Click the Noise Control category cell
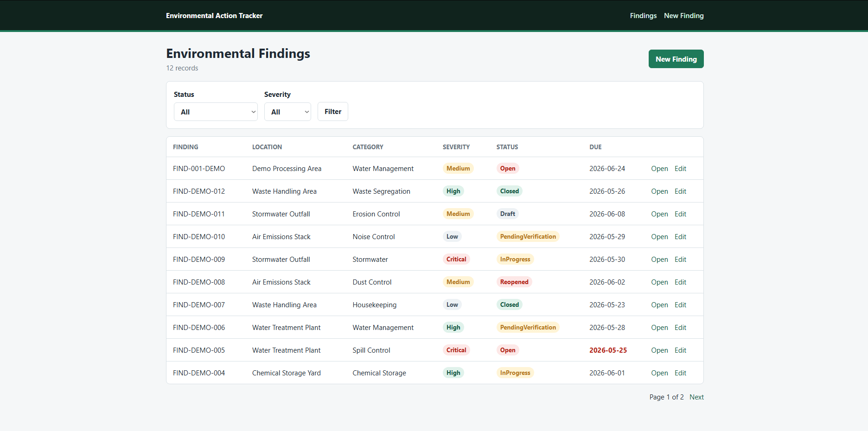Image resolution: width=868 pixels, height=431 pixels. (374, 237)
